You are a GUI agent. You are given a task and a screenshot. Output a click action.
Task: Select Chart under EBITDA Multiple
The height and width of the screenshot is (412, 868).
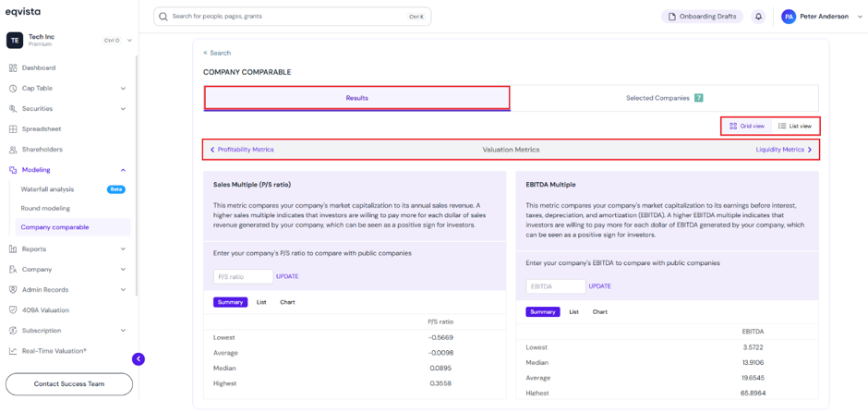click(x=600, y=311)
